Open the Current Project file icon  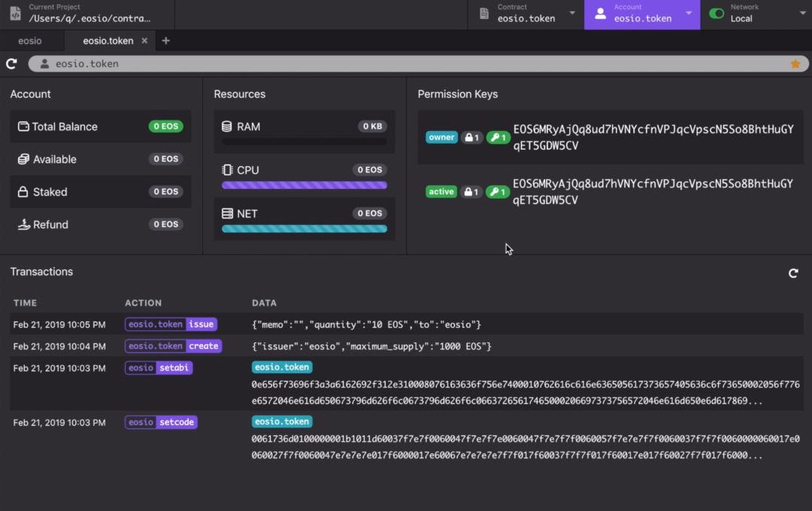click(x=16, y=14)
